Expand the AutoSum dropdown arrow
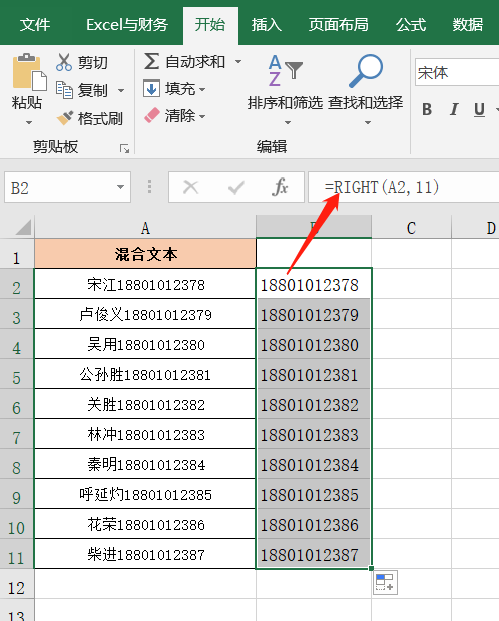Viewport: 499px width, 621px height. 238,62
